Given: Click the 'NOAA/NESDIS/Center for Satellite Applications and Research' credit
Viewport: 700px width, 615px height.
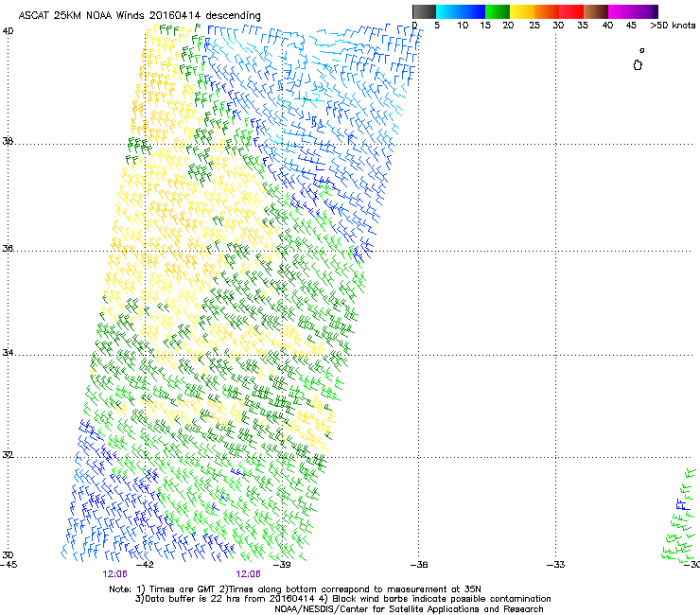Looking at the screenshot, I should pyautogui.click(x=409, y=609).
